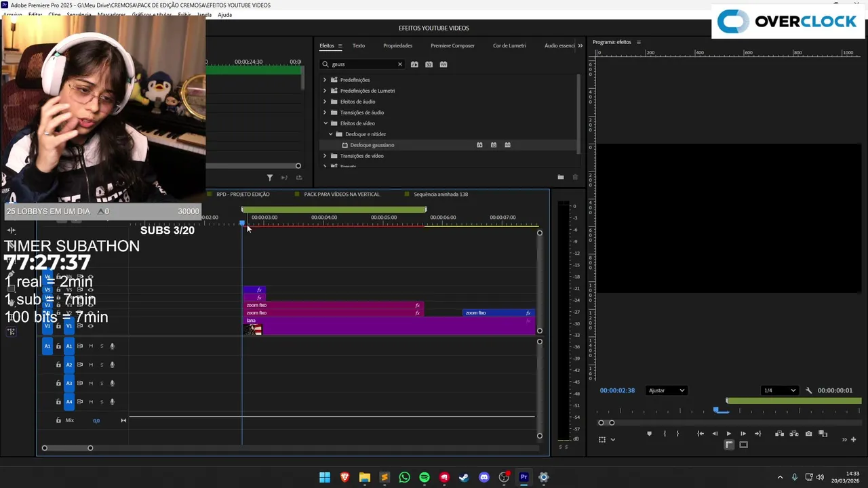Expand the Transições de áudio folder
The height and width of the screenshot is (488, 868).
325,113
